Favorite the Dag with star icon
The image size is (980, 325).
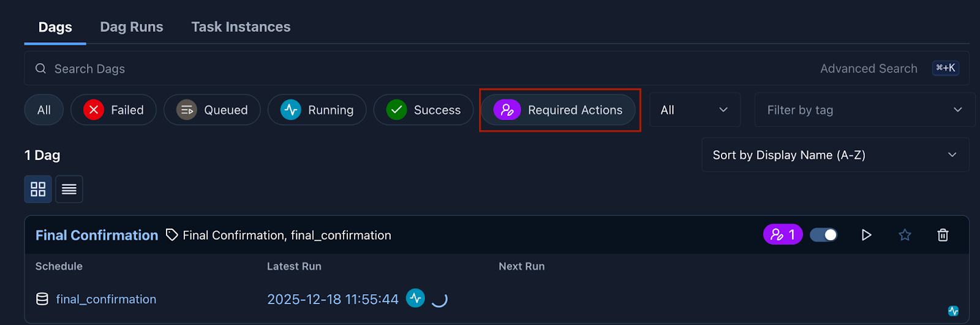pos(905,235)
